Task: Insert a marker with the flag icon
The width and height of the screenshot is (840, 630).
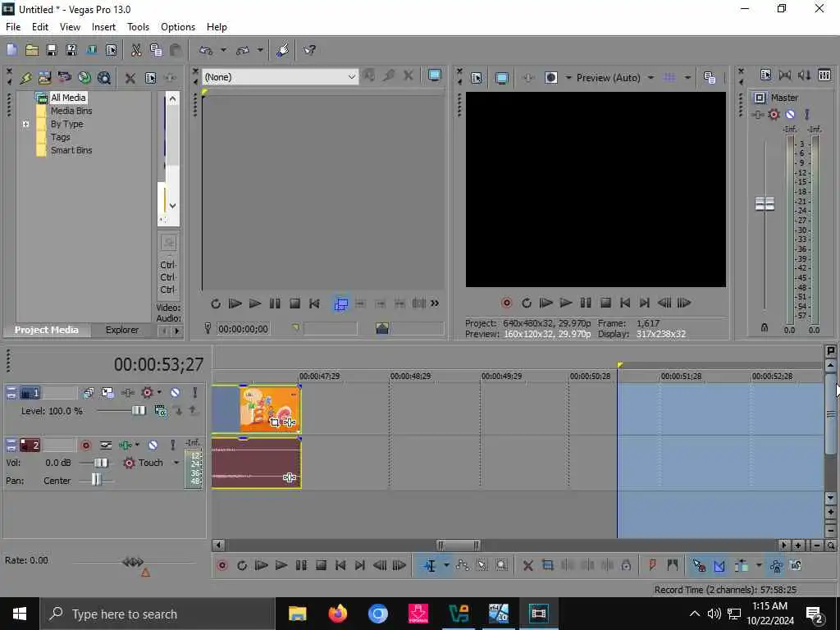Action: (652, 566)
